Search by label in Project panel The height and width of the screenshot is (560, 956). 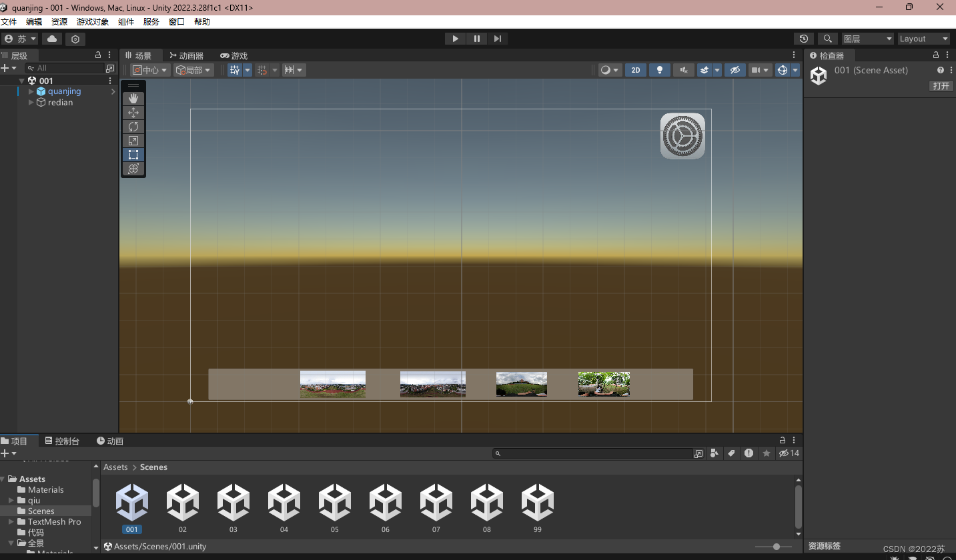(732, 453)
